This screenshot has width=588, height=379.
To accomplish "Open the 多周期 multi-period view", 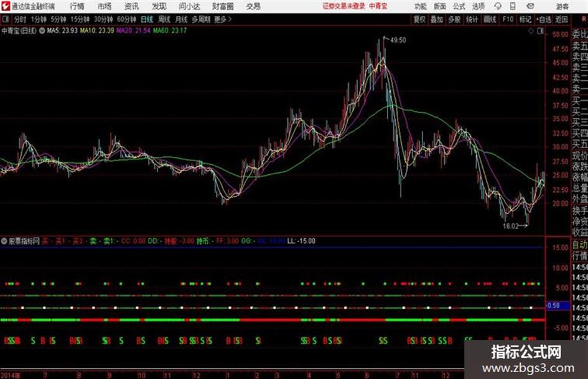I will pyautogui.click(x=200, y=19).
